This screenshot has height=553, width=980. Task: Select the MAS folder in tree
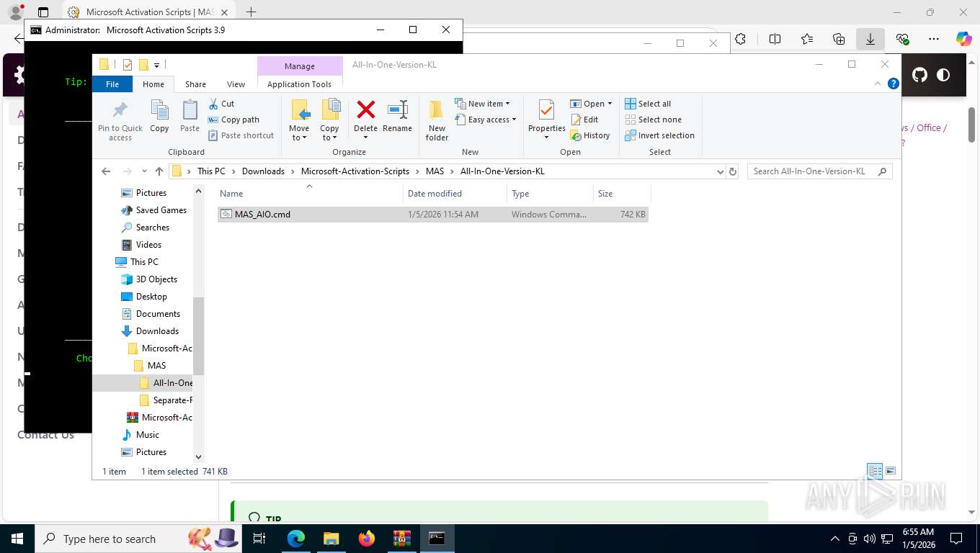click(x=150, y=366)
